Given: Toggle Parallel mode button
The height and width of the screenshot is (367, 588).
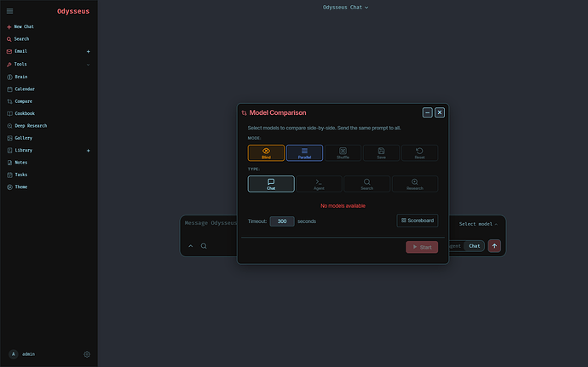Looking at the screenshot, I should coord(304,153).
